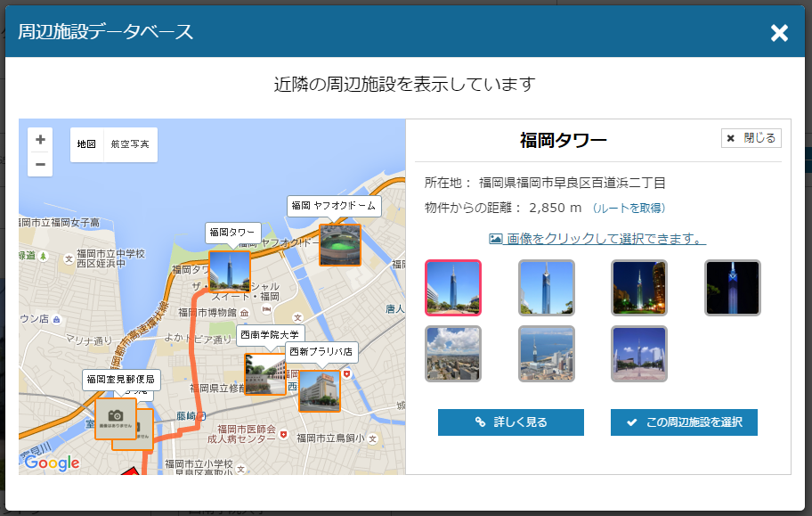Viewport: 812px width, 516px height.
Task: Click 画像をクリックして選択できます link
Action: 597,239
